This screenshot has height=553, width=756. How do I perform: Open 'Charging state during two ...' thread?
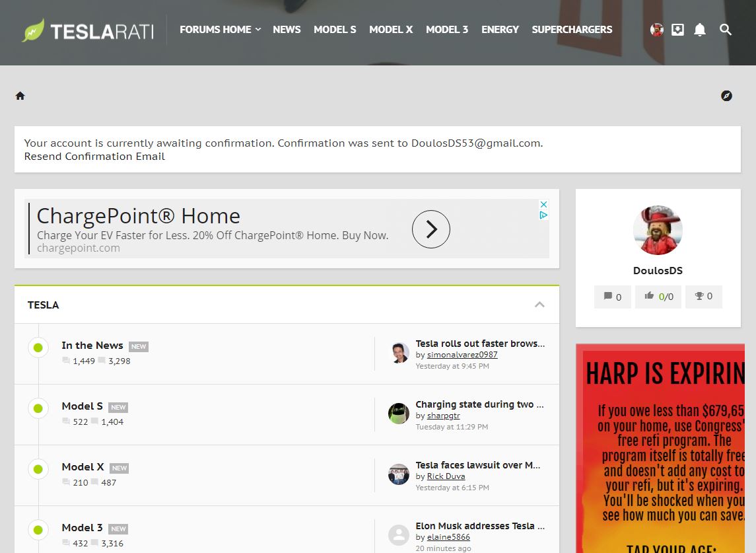pos(480,404)
